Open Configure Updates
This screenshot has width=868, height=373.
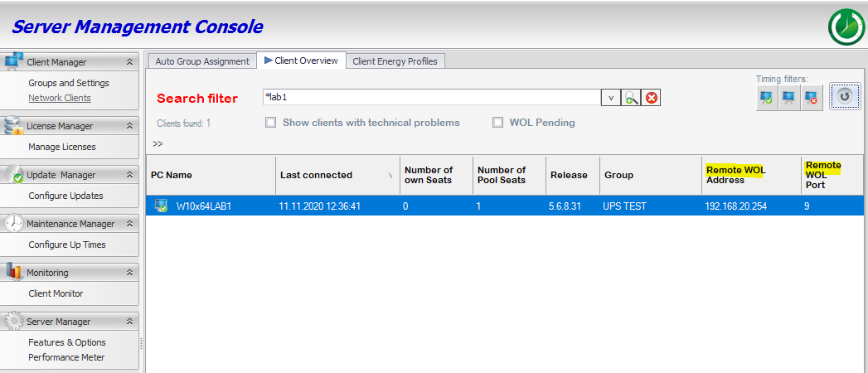point(65,196)
